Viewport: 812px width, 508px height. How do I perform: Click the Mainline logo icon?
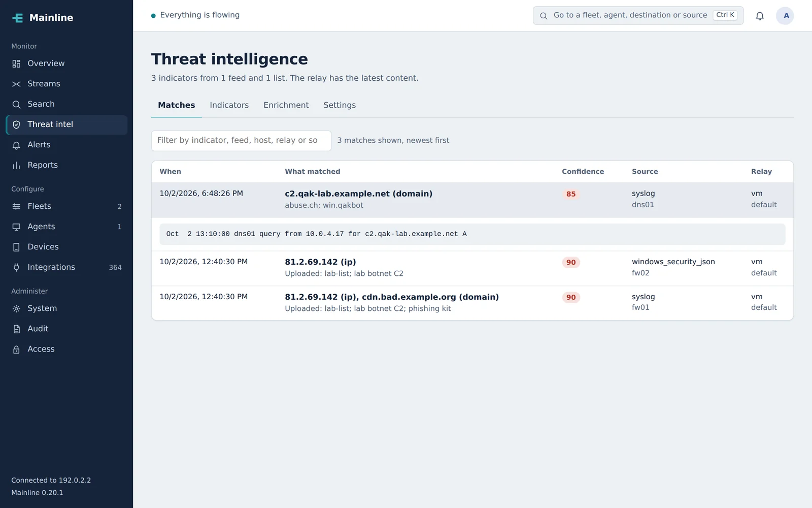pos(18,18)
